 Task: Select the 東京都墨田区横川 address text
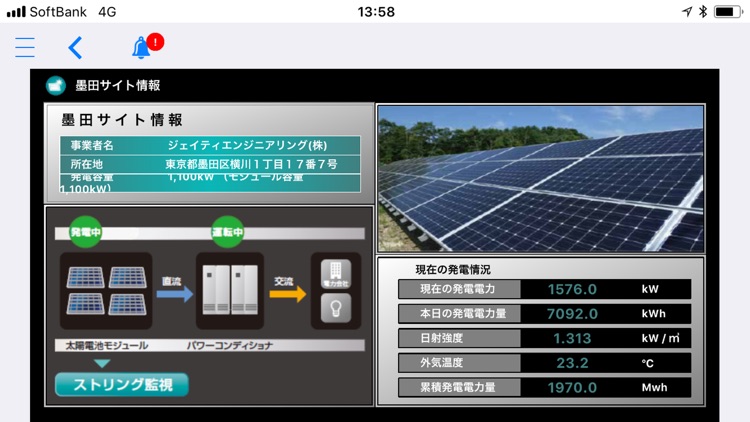coord(251,164)
